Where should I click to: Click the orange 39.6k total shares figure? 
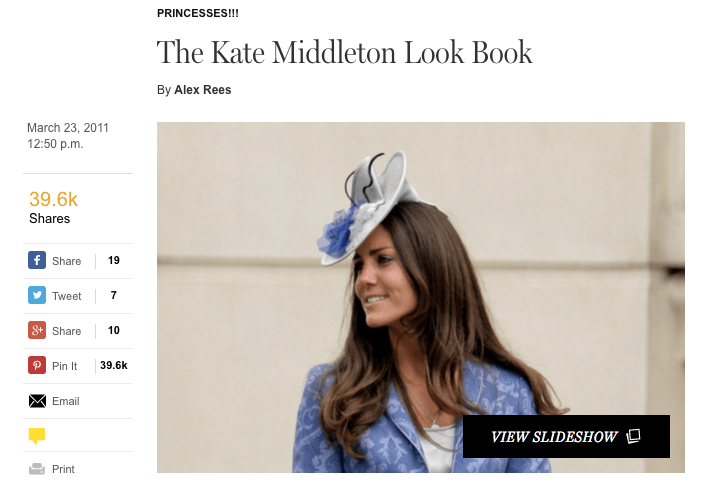(53, 199)
